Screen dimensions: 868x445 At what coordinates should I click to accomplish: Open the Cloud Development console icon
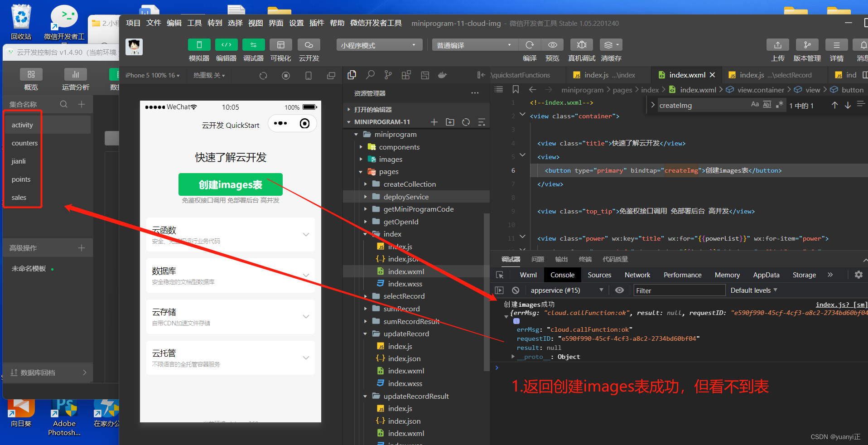point(309,44)
